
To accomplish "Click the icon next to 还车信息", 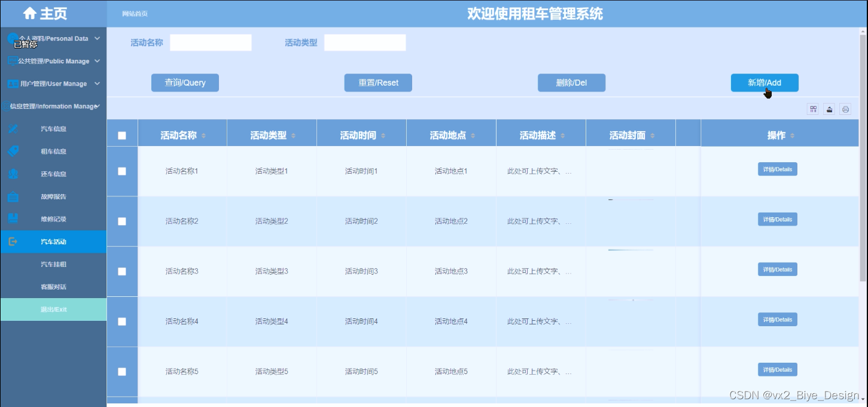I will coord(13,174).
